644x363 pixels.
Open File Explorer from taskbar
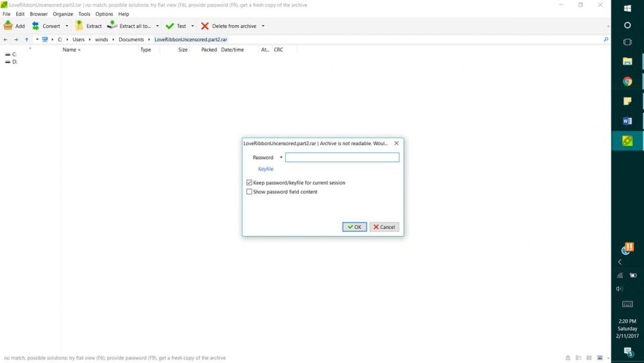point(627,61)
